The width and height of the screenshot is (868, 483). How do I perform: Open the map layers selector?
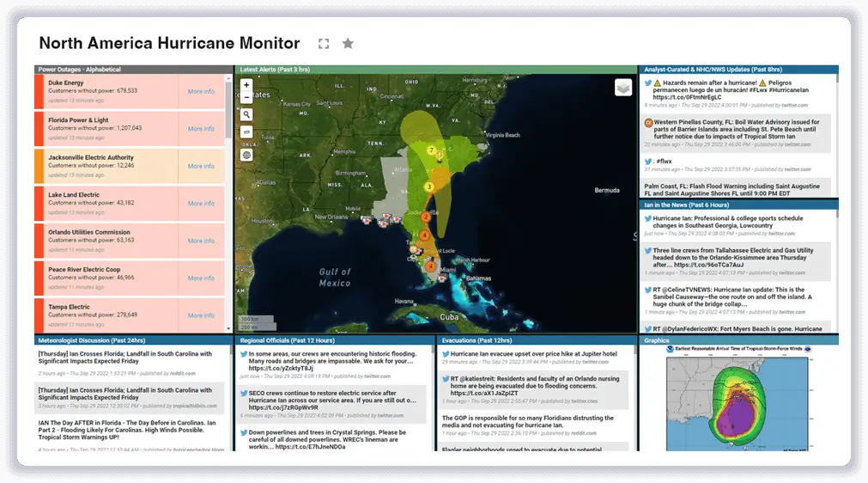point(622,87)
